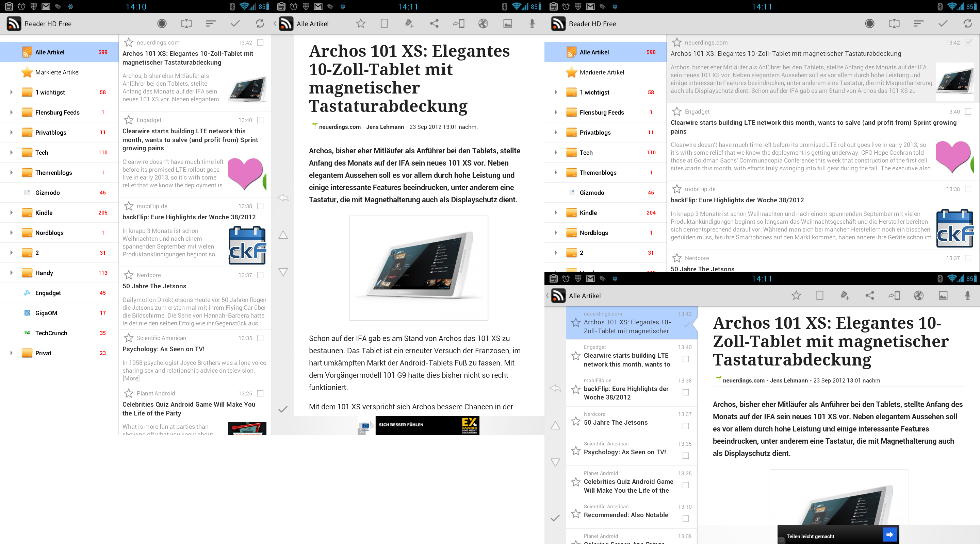Select Alle Artikel row showing 599
Viewport: 980px width, 544px height.
tap(59, 52)
